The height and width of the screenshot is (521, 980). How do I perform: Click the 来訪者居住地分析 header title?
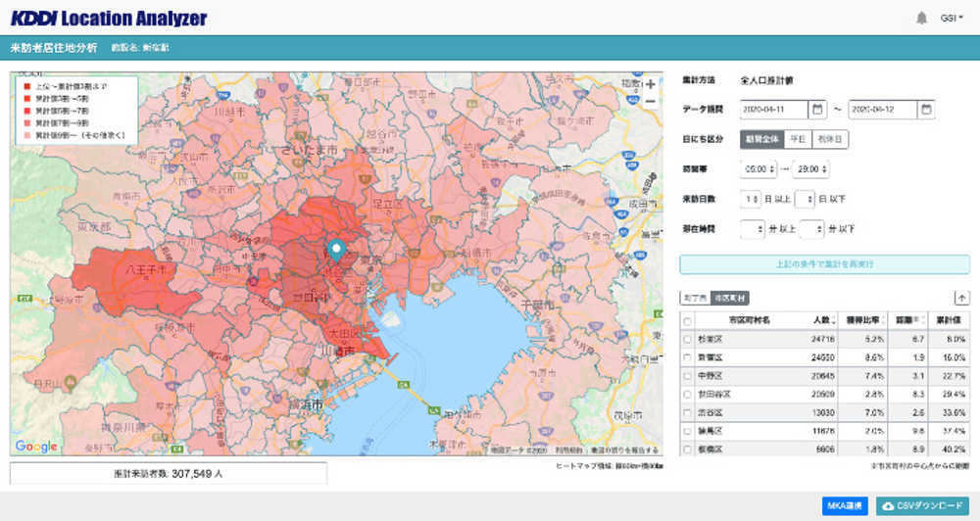tap(54, 47)
